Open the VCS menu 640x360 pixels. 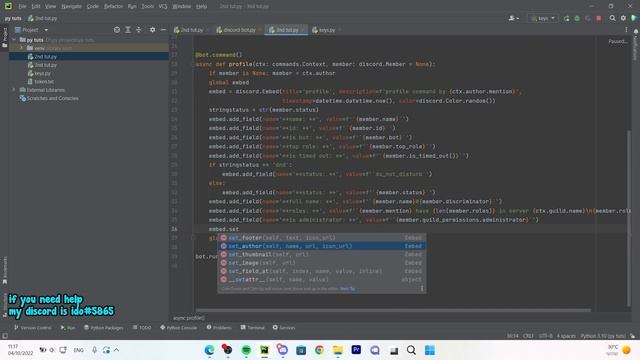tap(163, 6)
